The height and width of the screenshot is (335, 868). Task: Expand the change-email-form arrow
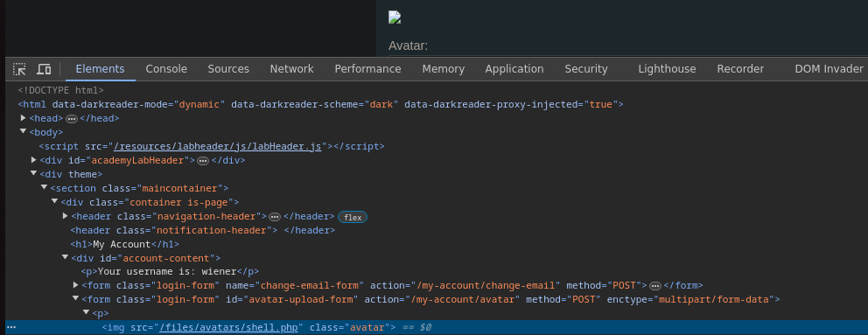coord(76,285)
